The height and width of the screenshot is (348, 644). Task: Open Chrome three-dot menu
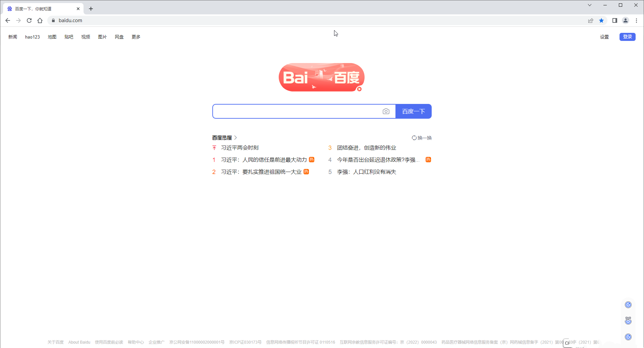[636, 20]
